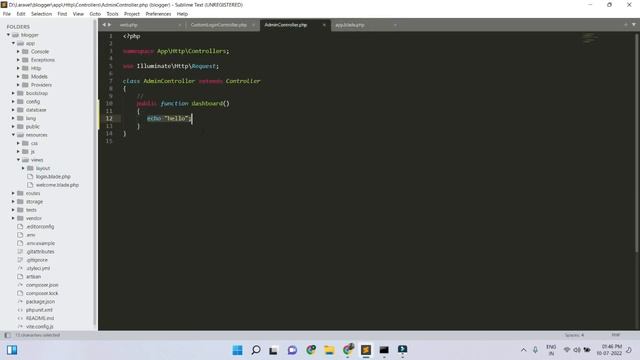640x360 pixels.
Task: Open taskbar Search
Action: 256,350
